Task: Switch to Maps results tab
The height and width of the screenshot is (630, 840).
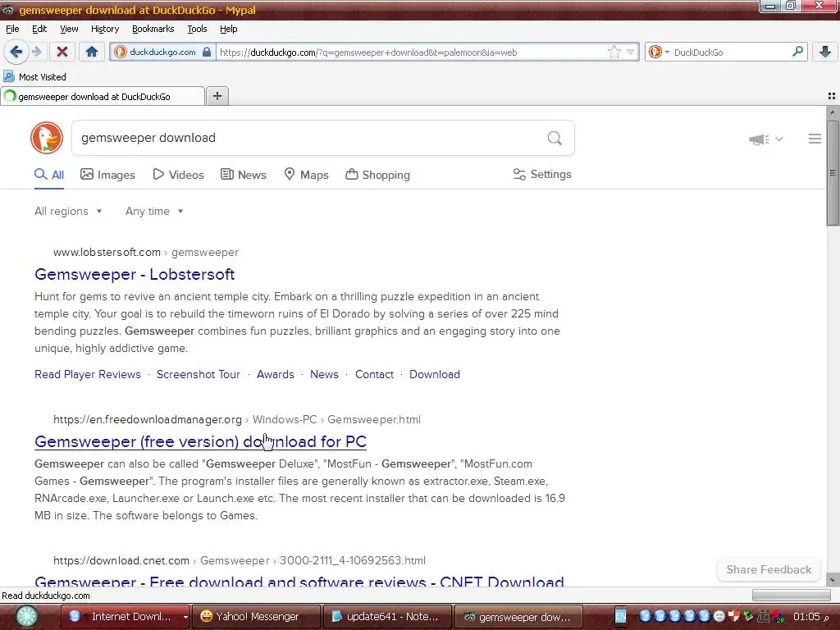Action: coord(306,175)
